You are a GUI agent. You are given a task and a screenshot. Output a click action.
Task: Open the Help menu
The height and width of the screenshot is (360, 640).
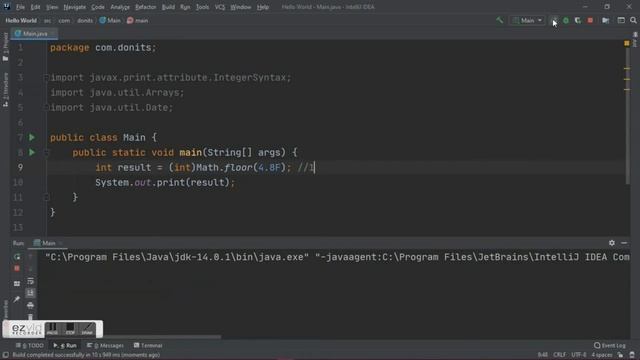(x=263, y=7)
